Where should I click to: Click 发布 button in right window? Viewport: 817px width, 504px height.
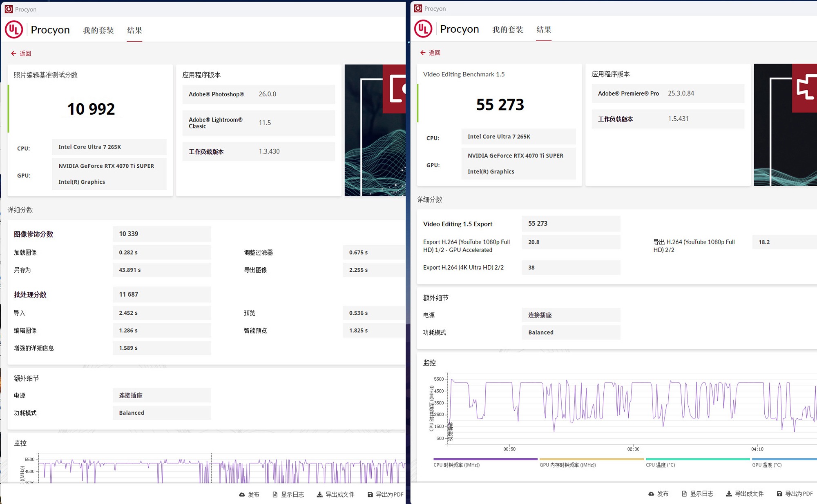point(663,494)
